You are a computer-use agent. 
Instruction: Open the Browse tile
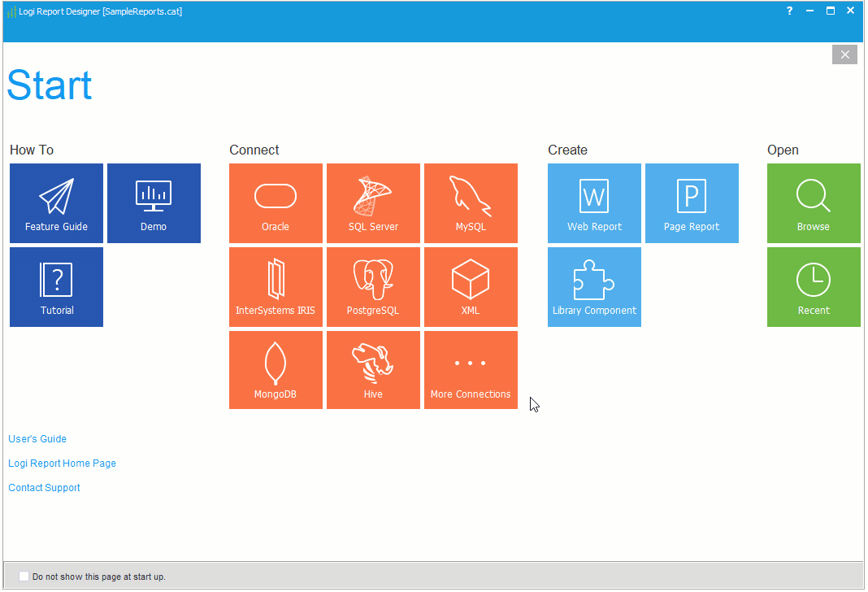[814, 203]
